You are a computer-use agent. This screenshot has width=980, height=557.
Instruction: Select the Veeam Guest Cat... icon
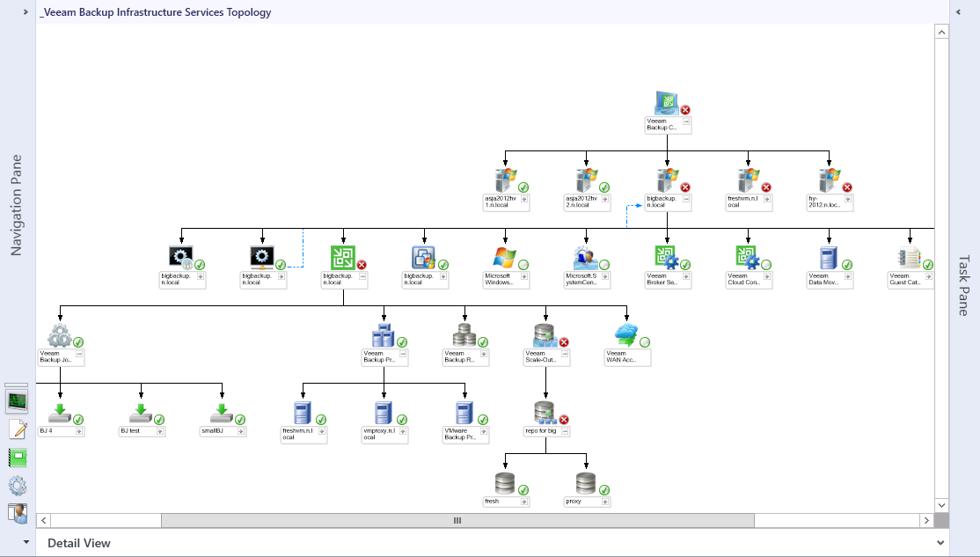pyautogui.click(x=910, y=258)
